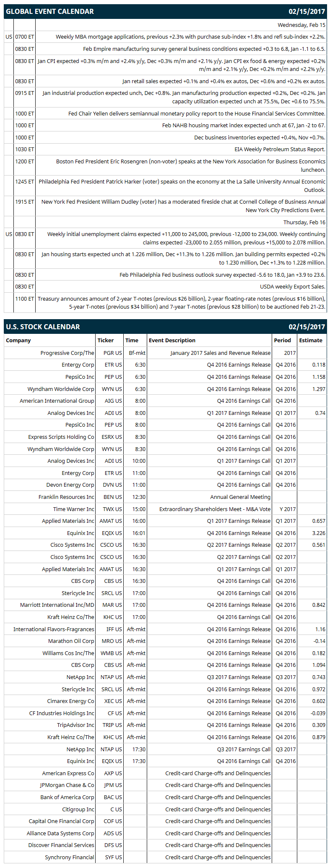
Task: Click the 'Citigroup Inc' company cell
Action: pos(78,809)
